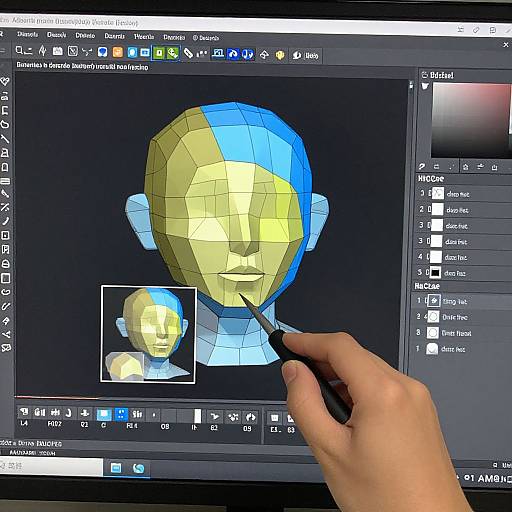
Task: Choose the diagonal line pen tool in left toolbar
Action: click(5, 139)
